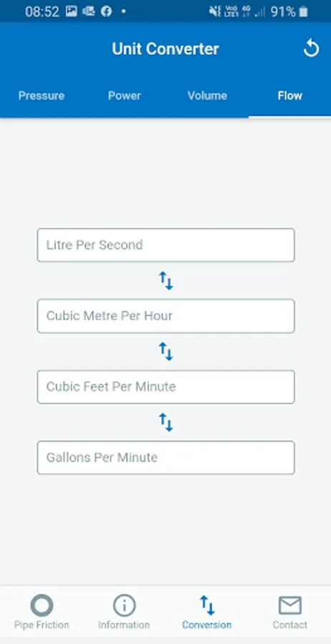This screenshot has height=644, width=331.
Task: Select the Flow tab
Action: 290,96
